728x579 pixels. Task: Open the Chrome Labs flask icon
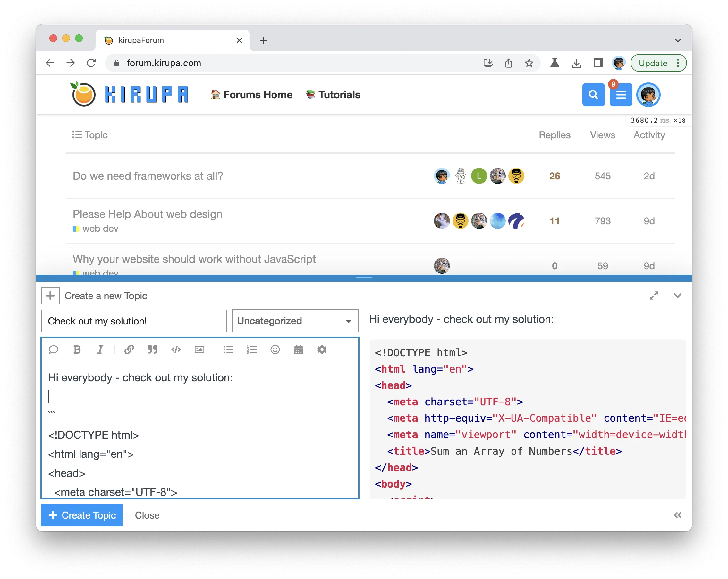[x=555, y=63]
